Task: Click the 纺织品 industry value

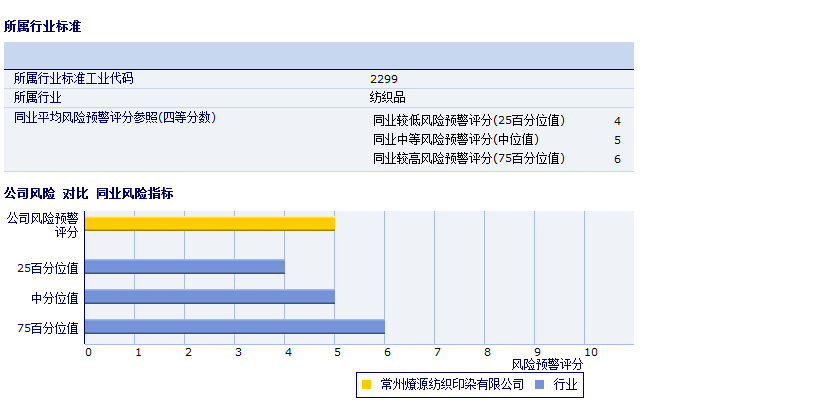Action: [x=388, y=97]
